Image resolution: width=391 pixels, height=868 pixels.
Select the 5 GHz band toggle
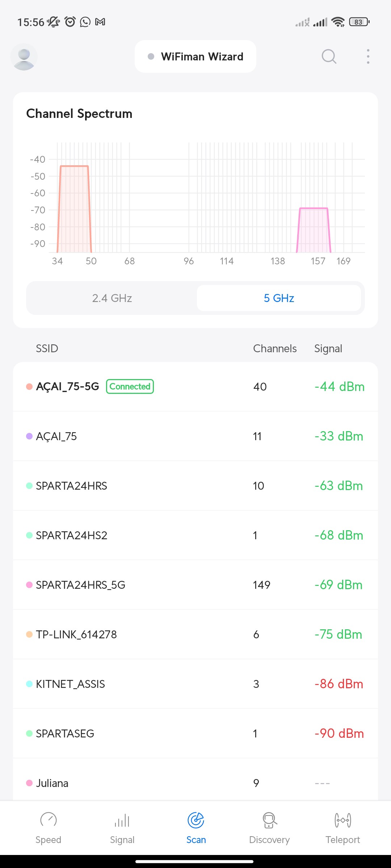(x=279, y=298)
